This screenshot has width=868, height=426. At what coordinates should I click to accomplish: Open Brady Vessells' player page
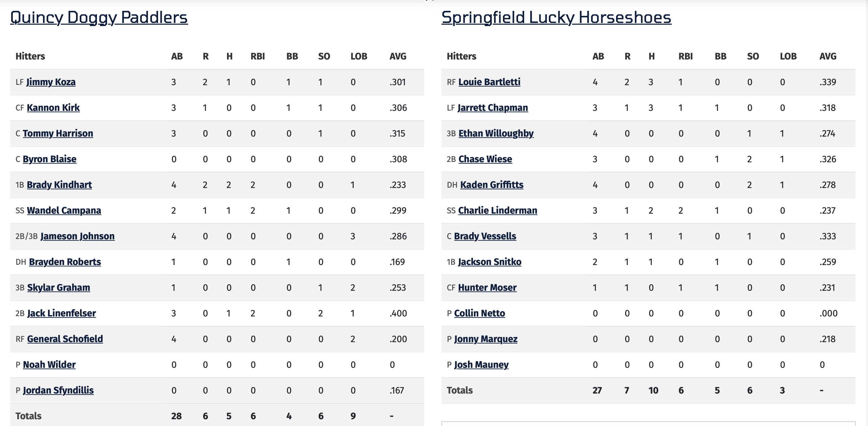485,236
